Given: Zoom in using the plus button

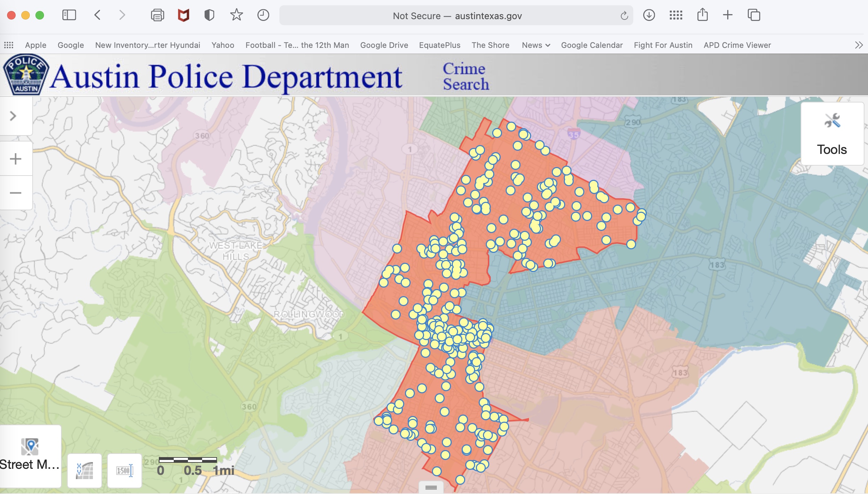Looking at the screenshot, I should coord(16,158).
